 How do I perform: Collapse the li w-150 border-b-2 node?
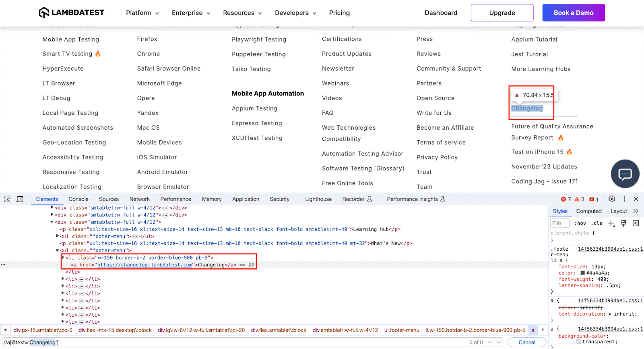click(x=63, y=258)
